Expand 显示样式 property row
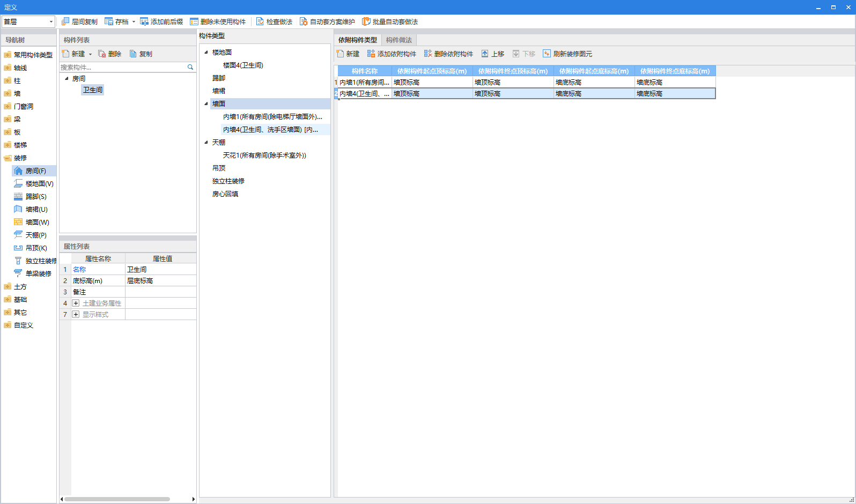This screenshot has width=856, height=504. point(76,314)
